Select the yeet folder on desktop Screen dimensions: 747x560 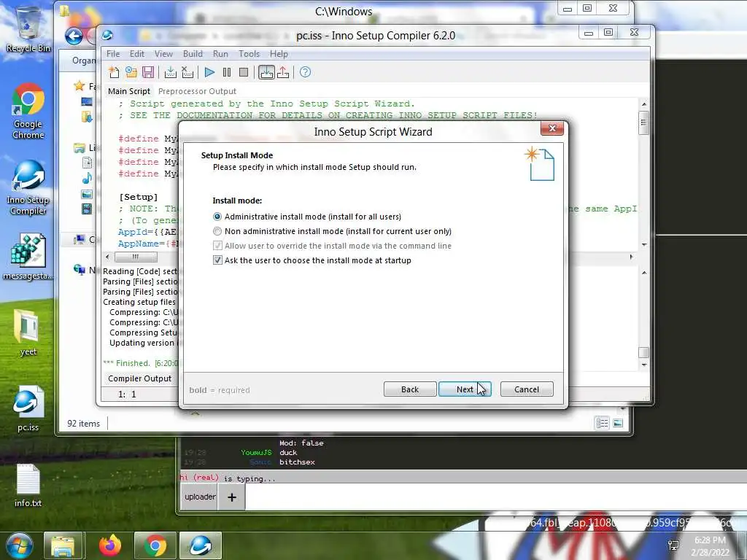point(28,332)
